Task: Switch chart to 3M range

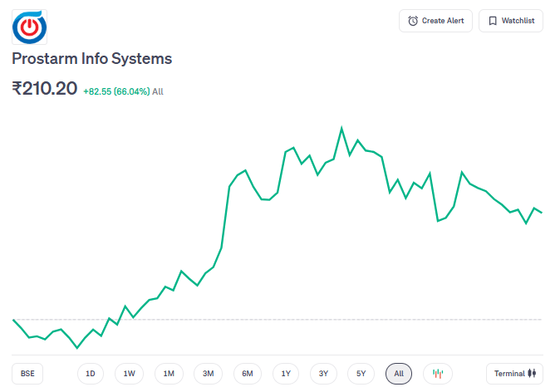Action: click(x=208, y=374)
